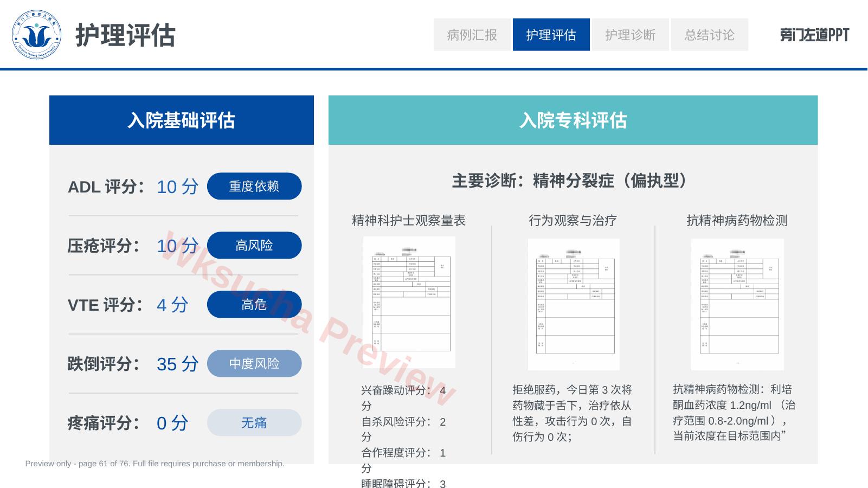This screenshot has height=488, width=868.
Task: Go to the 总结讨论 tab
Action: point(710,35)
